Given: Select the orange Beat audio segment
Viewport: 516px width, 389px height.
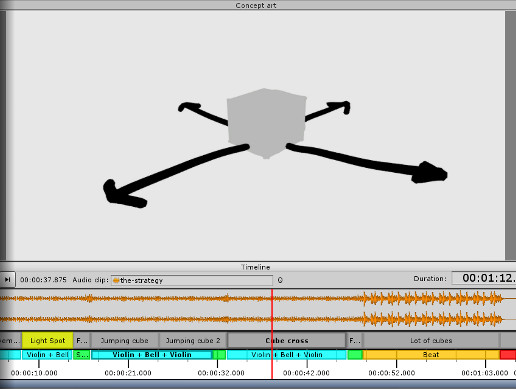Looking at the screenshot, I should pyautogui.click(x=431, y=355).
